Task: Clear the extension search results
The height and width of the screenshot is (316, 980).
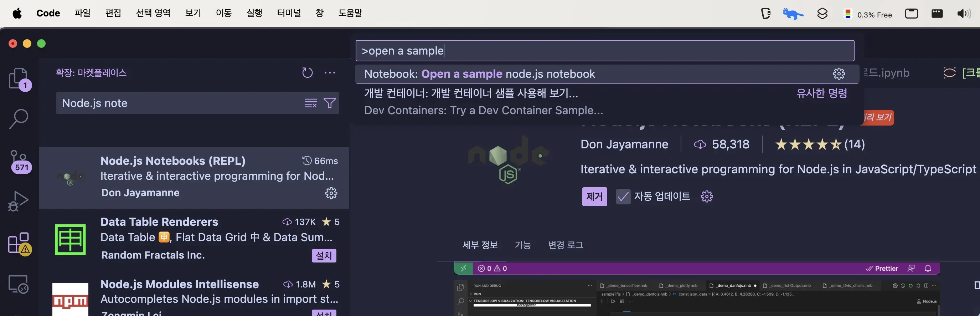Action: pyautogui.click(x=310, y=103)
